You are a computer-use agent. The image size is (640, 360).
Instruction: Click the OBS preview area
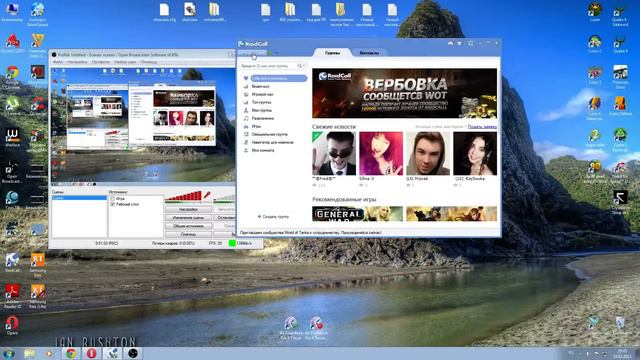coord(143,126)
